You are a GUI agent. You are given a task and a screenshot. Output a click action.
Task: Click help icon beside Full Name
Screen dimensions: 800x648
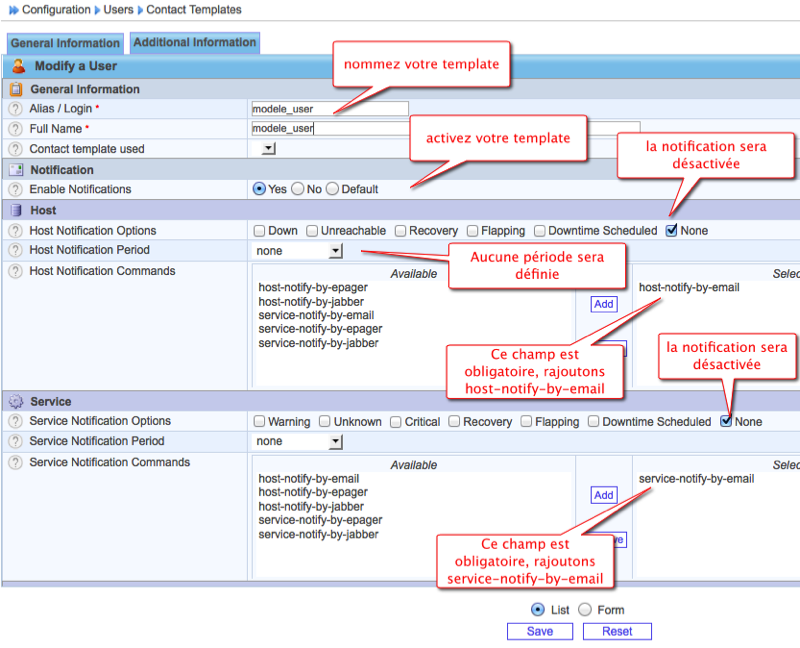15,129
